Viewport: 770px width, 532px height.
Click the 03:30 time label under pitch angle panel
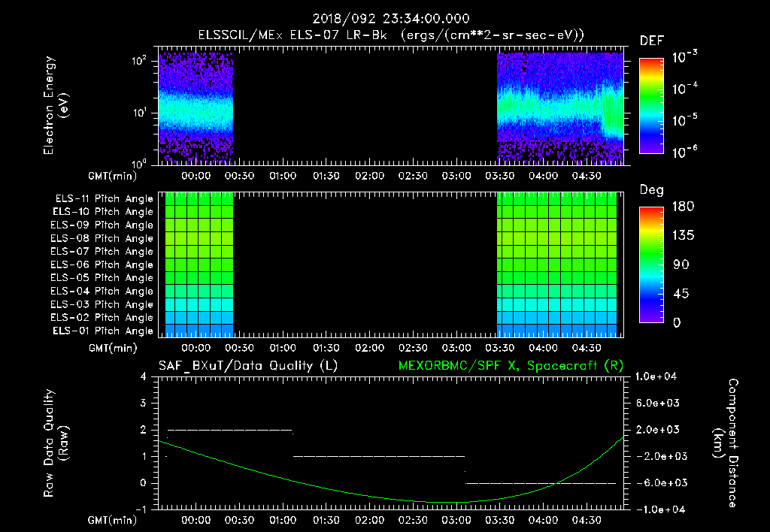(x=499, y=348)
